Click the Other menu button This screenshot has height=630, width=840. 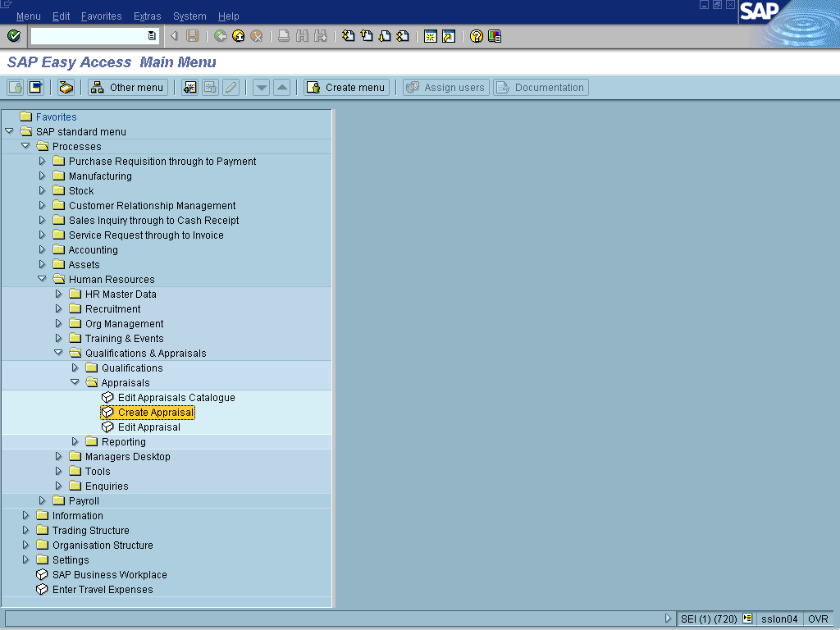[x=128, y=87]
